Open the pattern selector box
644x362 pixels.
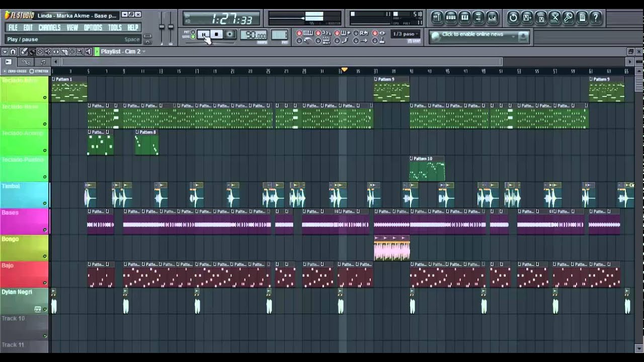coord(279,35)
